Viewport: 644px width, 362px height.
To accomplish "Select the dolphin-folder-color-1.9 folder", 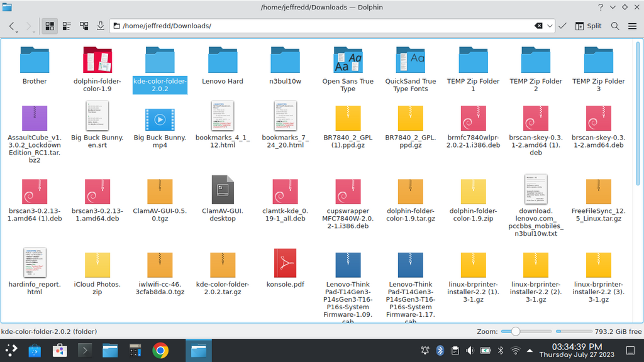I will point(97,69).
